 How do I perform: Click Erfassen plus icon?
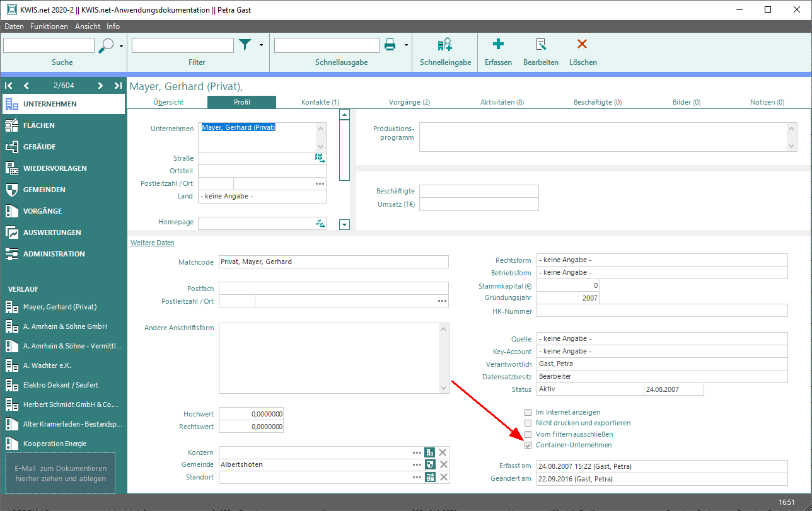(x=498, y=44)
